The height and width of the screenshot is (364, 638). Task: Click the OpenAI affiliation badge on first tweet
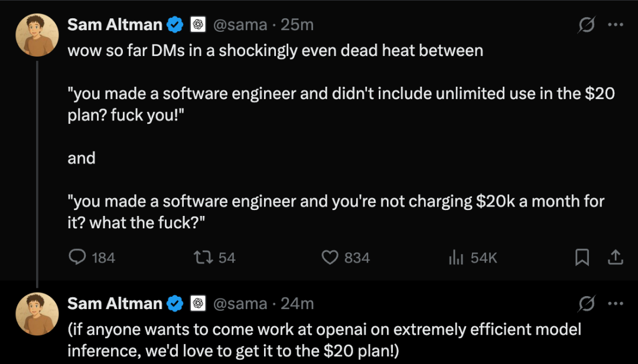click(x=197, y=25)
